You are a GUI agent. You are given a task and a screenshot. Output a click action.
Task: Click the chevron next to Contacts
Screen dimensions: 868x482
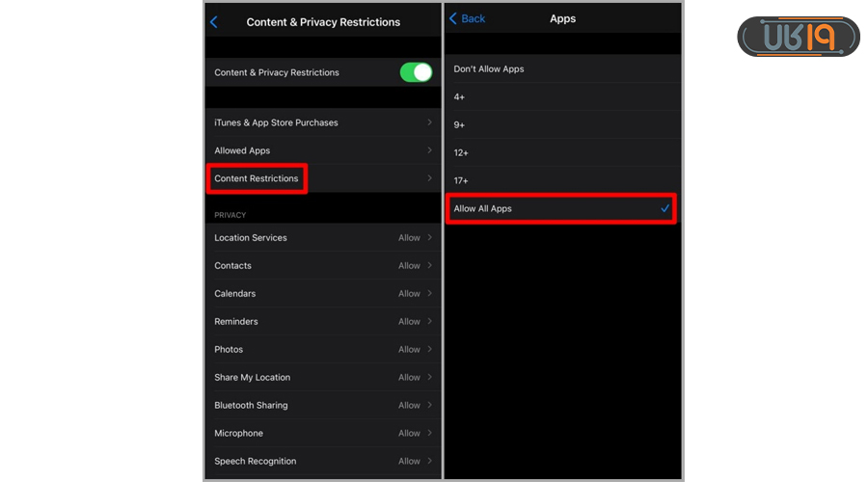pos(429,266)
